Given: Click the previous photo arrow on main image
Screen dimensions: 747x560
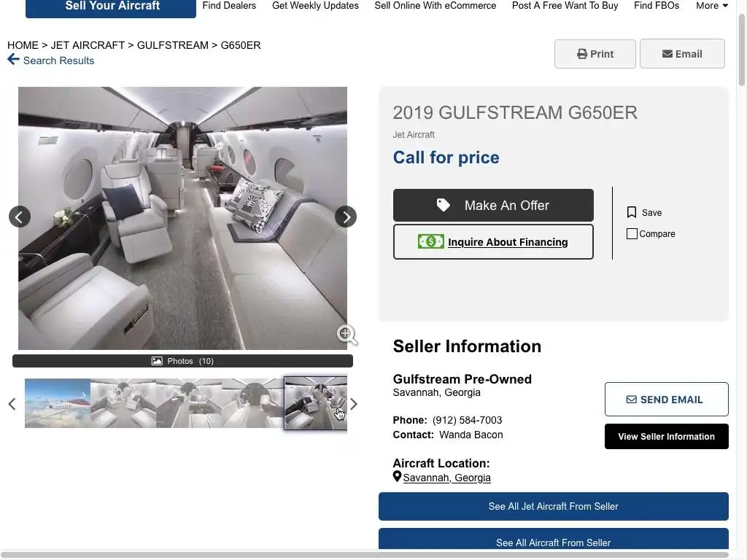Looking at the screenshot, I should [20, 217].
